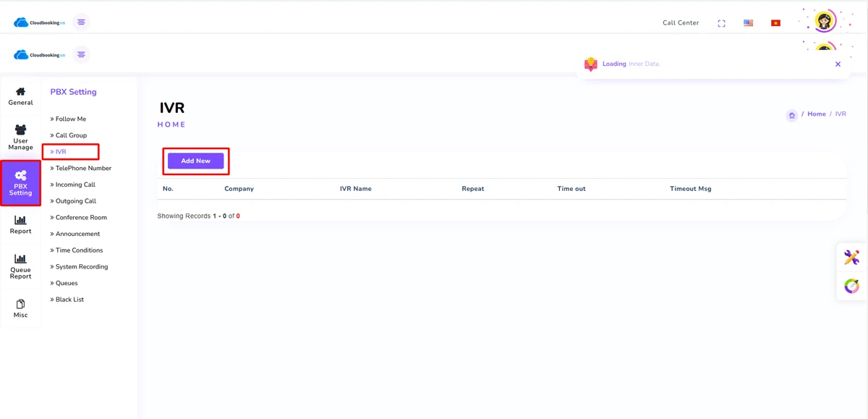This screenshot has width=868, height=419.
Task: Open the Incoming Call menu entry
Action: pyautogui.click(x=75, y=185)
